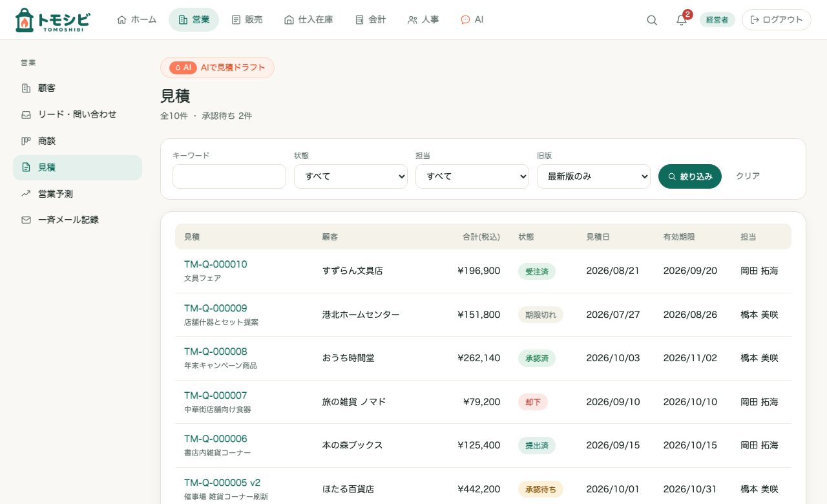Click the search magnifier icon in header
This screenshot has height=504, width=827.
(x=652, y=20)
